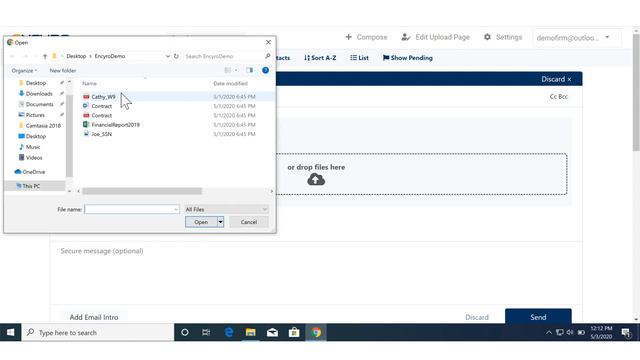640x360 pixels.
Task: Show the Cc Bcc fields
Action: [558, 97]
